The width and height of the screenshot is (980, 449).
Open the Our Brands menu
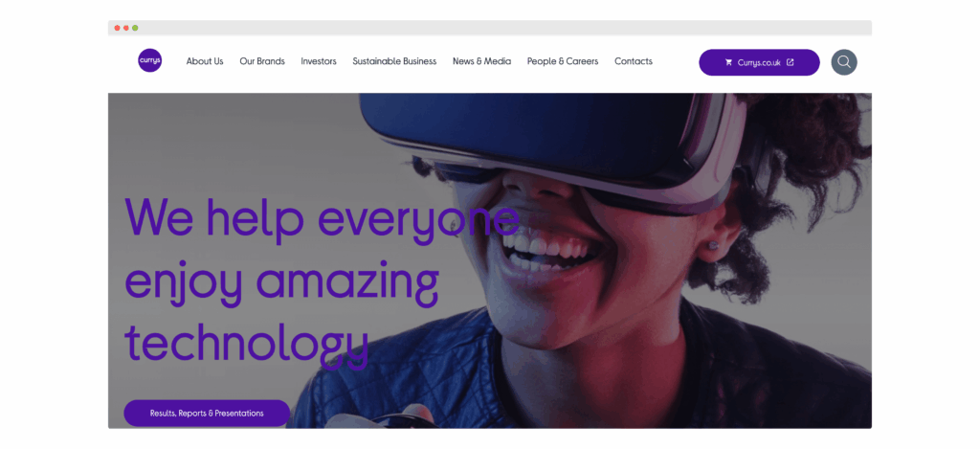click(262, 61)
